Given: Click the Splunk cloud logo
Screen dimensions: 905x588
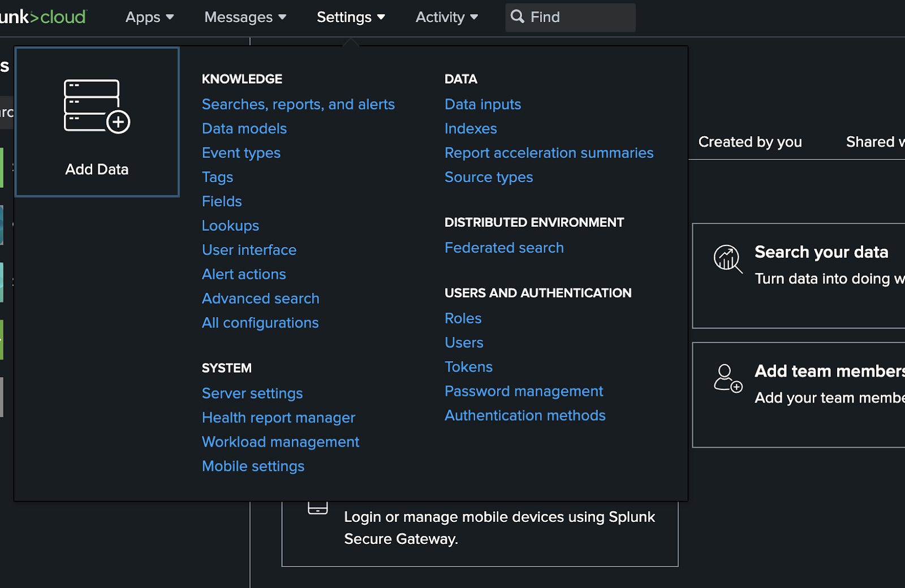Looking at the screenshot, I should point(42,17).
